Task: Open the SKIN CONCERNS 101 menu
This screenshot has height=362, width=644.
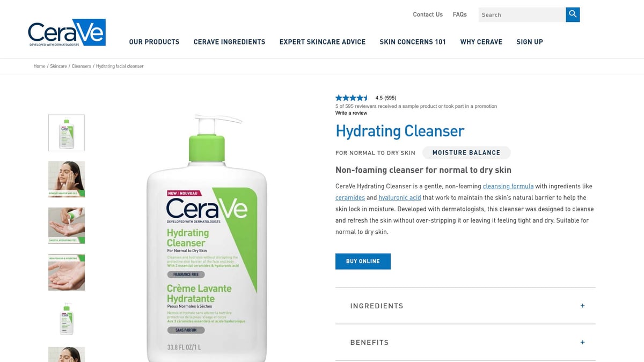Action: coord(413,42)
